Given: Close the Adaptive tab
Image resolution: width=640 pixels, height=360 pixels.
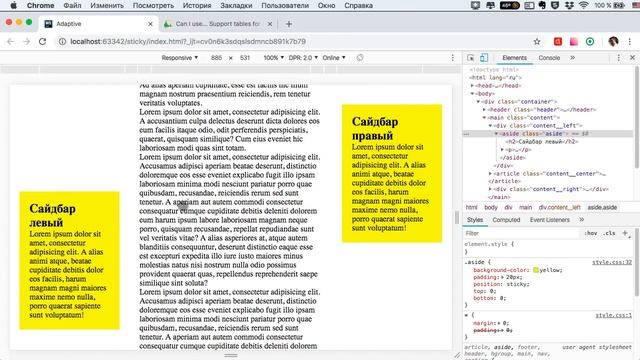Looking at the screenshot, I should coord(150,24).
